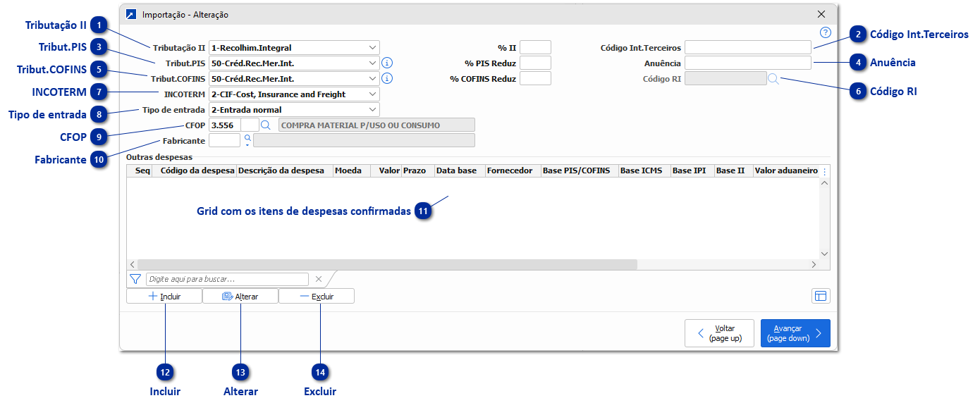
Task: Open grid column options three-dot icon
Action: click(x=825, y=171)
